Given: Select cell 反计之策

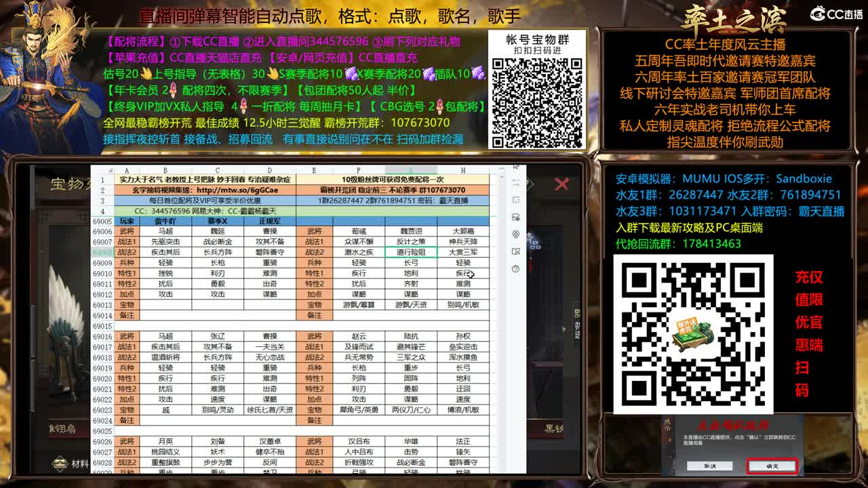Looking at the screenshot, I should (411, 242).
